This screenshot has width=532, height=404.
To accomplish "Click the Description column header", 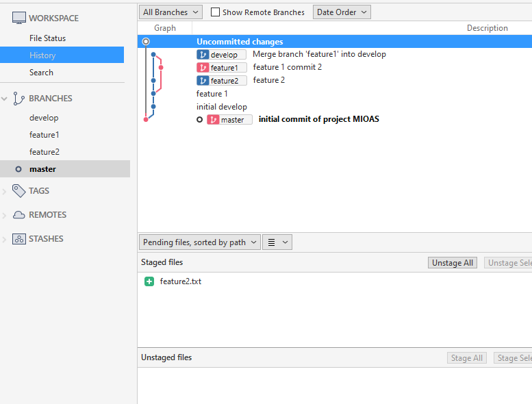I will click(487, 28).
